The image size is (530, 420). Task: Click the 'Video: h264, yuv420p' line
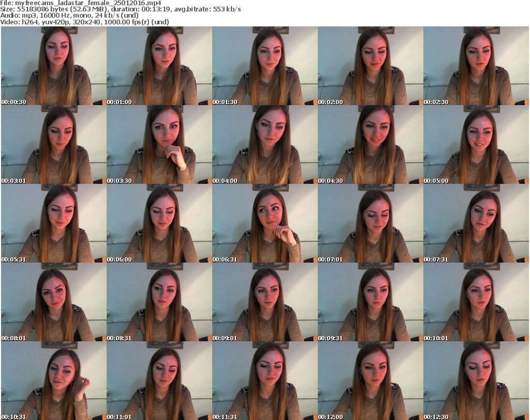click(84, 22)
